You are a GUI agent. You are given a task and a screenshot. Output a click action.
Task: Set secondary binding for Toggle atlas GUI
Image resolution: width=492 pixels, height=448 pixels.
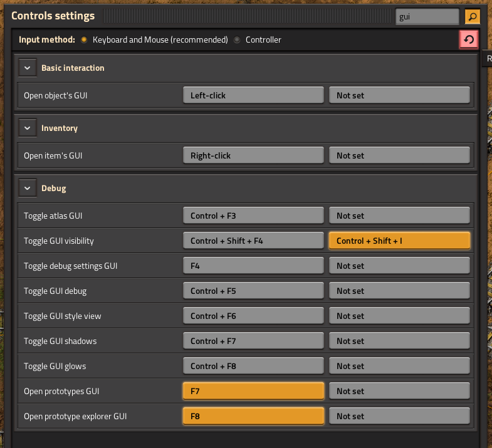click(x=399, y=216)
